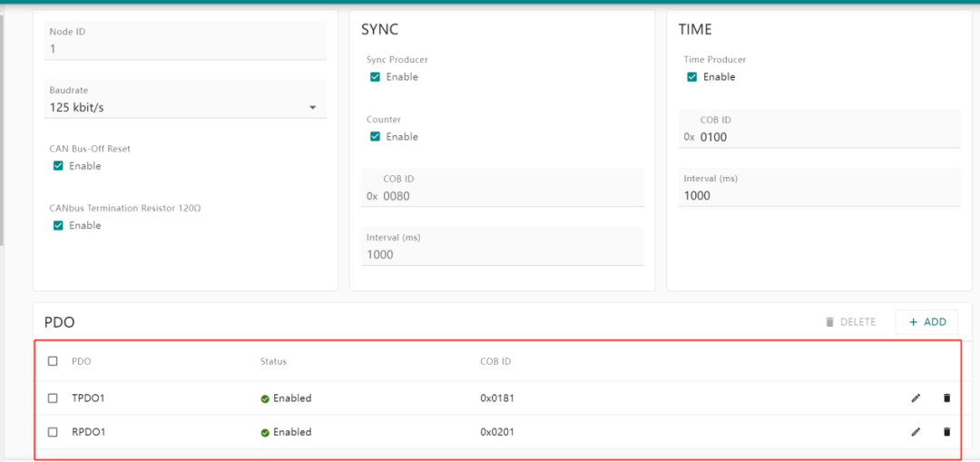Click the Status column header
980x462 pixels.
pos(273,361)
